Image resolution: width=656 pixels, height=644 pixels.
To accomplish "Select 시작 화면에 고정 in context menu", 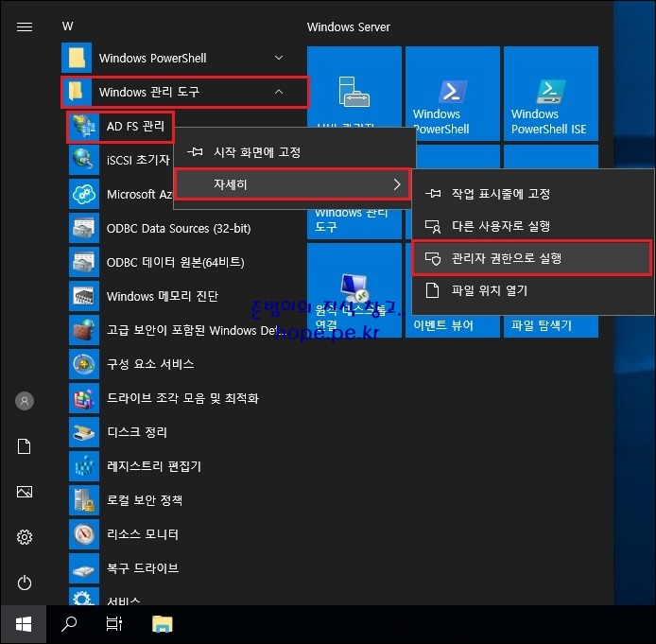I will click(x=295, y=152).
